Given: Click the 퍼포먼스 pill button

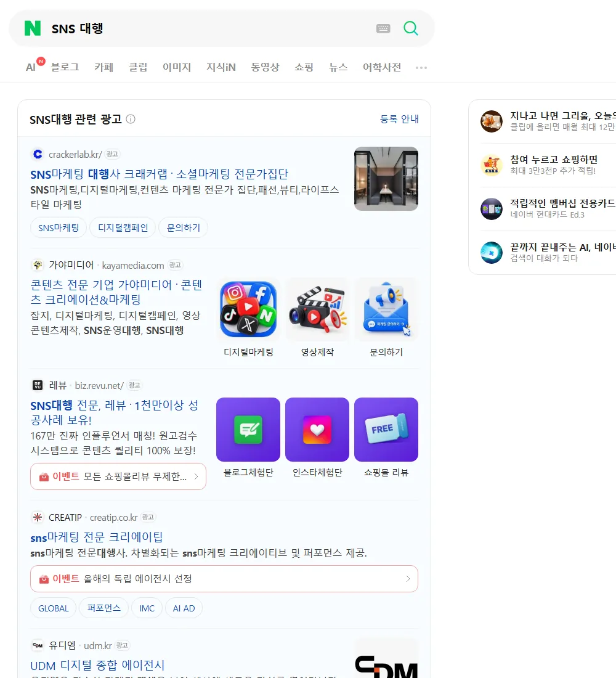Looking at the screenshot, I should click(x=103, y=608).
